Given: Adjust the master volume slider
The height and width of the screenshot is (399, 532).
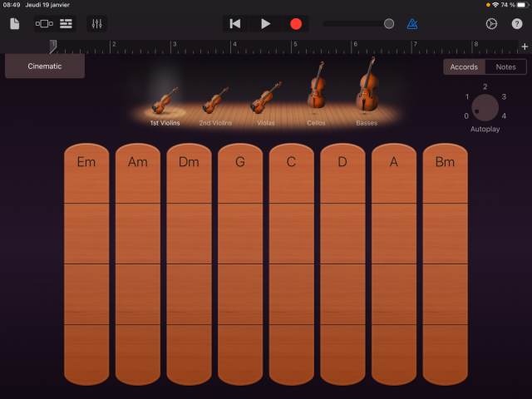Looking at the screenshot, I should [x=389, y=23].
